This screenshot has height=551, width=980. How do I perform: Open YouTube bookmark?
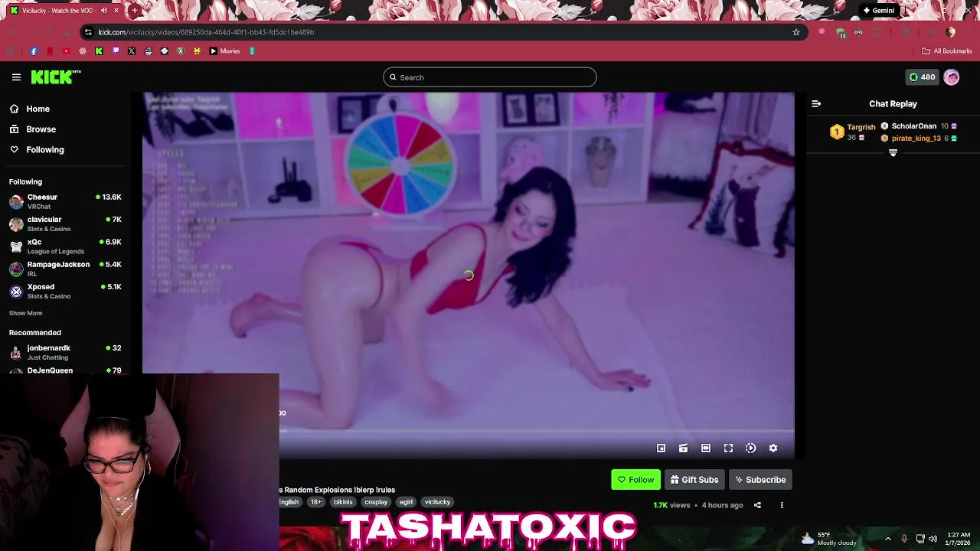click(x=66, y=51)
